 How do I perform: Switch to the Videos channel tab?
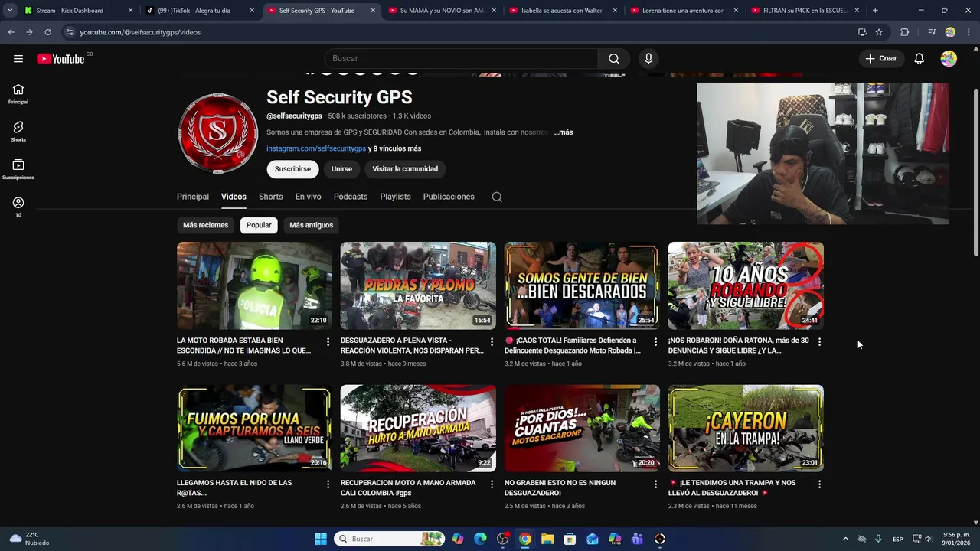[x=234, y=197]
